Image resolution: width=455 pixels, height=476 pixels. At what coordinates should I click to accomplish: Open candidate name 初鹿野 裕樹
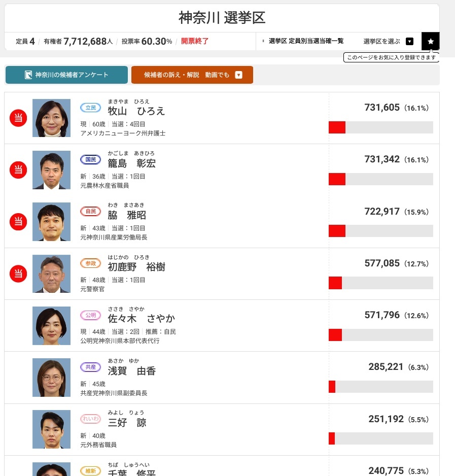pyautogui.click(x=136, y=267)
